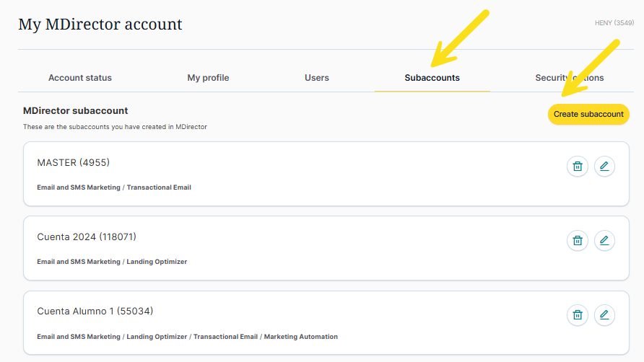Viewport: 644px width, 362px height.
Task: Switch to the Account status tab
Action: coord(80,78)
